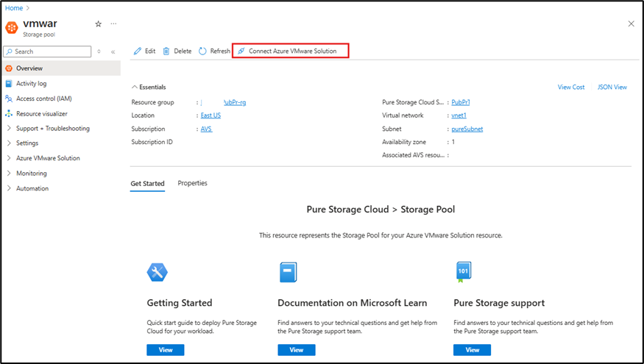This screenshot has height=364, width=644.
Task: Click the Activity log icon in sidebar
Action: pyautogui.click(x=9, y=83)
